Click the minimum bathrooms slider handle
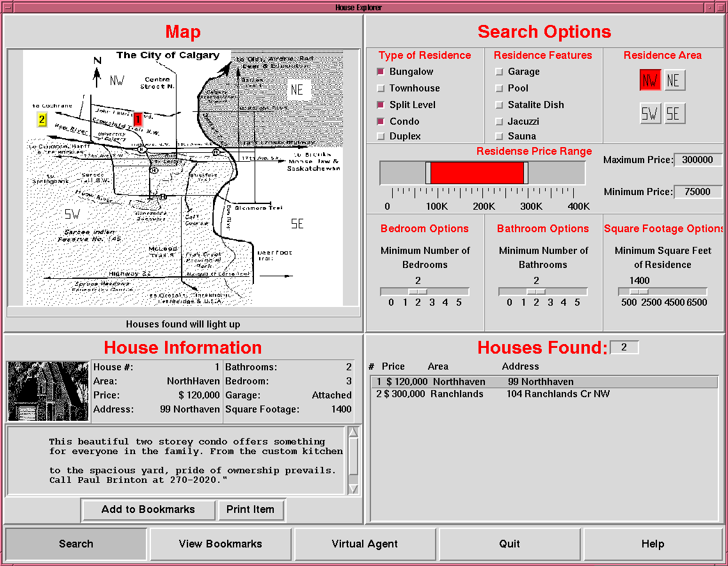Image resolution: width=728 pixels, height=566 pixels. point(536,292)
